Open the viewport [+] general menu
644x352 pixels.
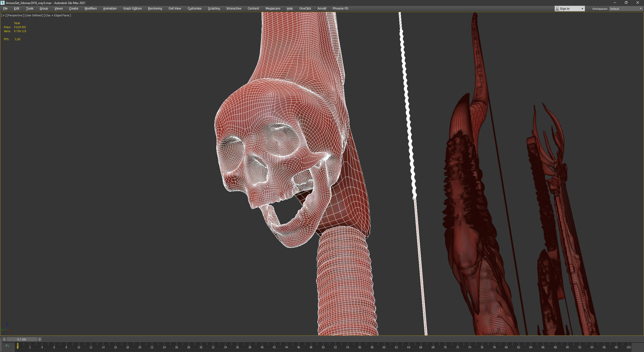(4, 15)
